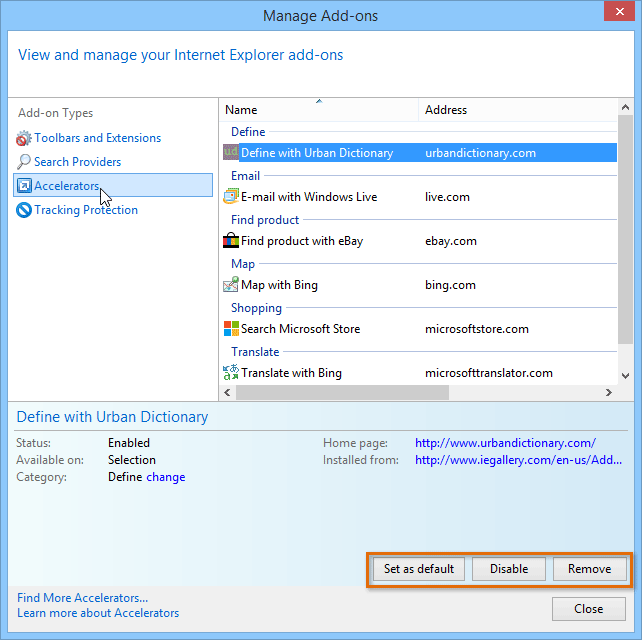Select Find product with eBay row
The width and height of the screenshot is (642, 640).
pyautogui.click(x=420, y=241)
